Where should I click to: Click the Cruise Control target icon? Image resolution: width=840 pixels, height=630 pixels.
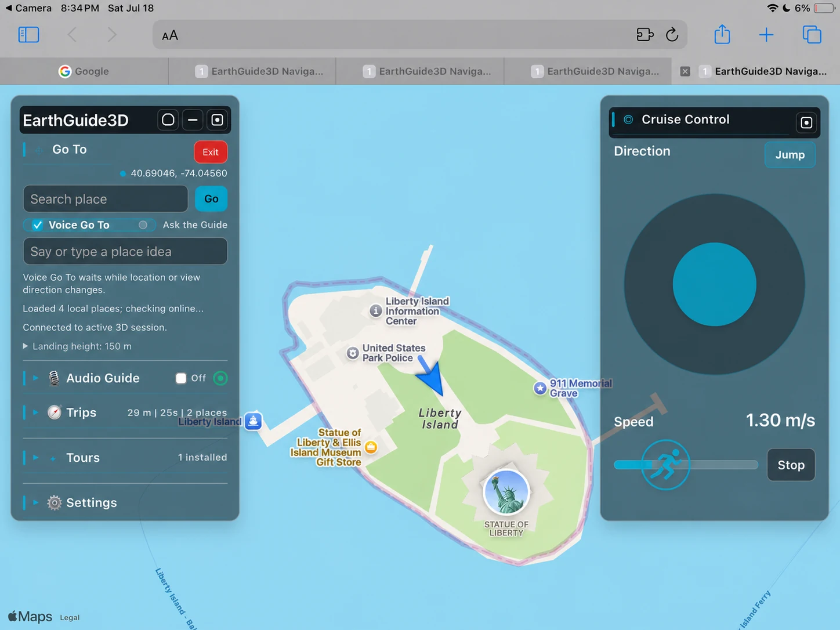[628, 120]
